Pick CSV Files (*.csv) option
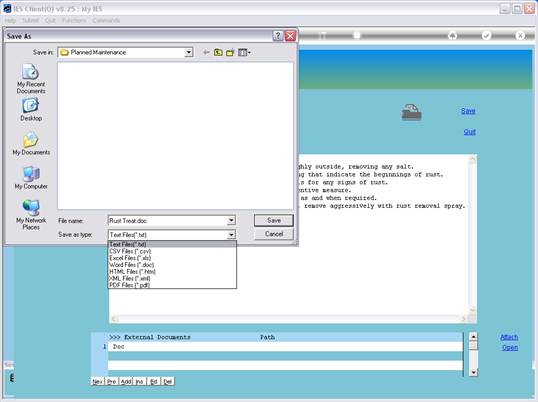This screenshot has width=538, height=402. (x=130, y=251)
